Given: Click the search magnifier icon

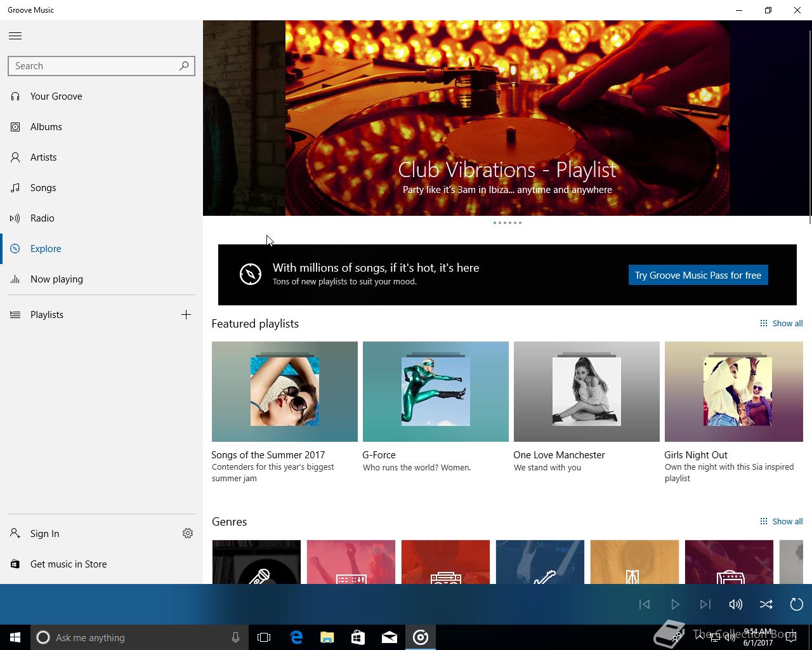Looking at the screenshot, I should point(184,65).
